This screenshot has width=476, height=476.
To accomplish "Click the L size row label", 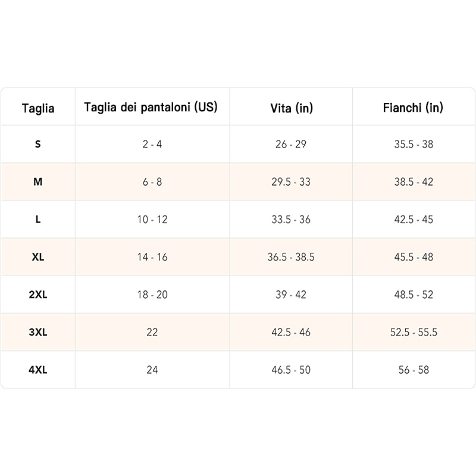I will click(x=38, y=219).
